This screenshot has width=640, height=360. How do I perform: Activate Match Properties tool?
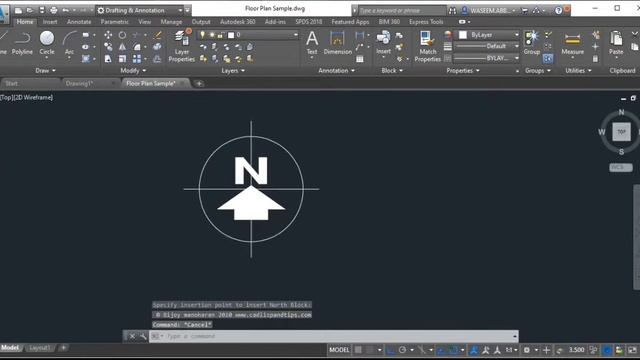pyautogui.click(x=427, y=47)
